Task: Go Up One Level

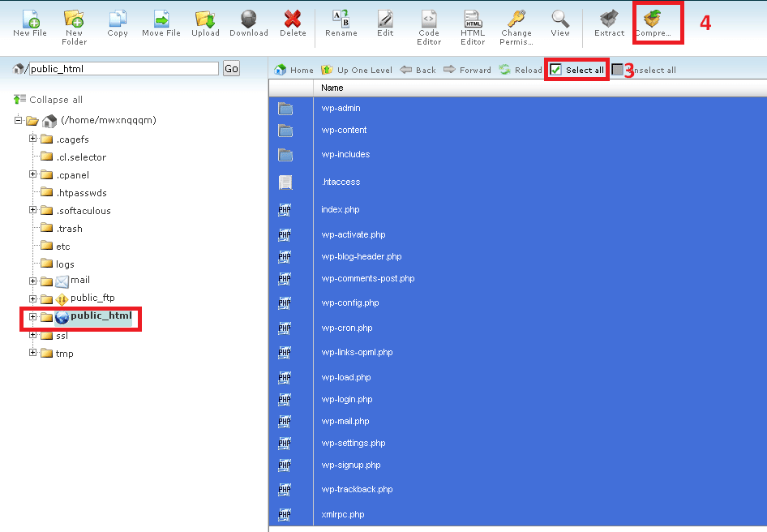Action: pyautogui.click(x=357, y=71)
